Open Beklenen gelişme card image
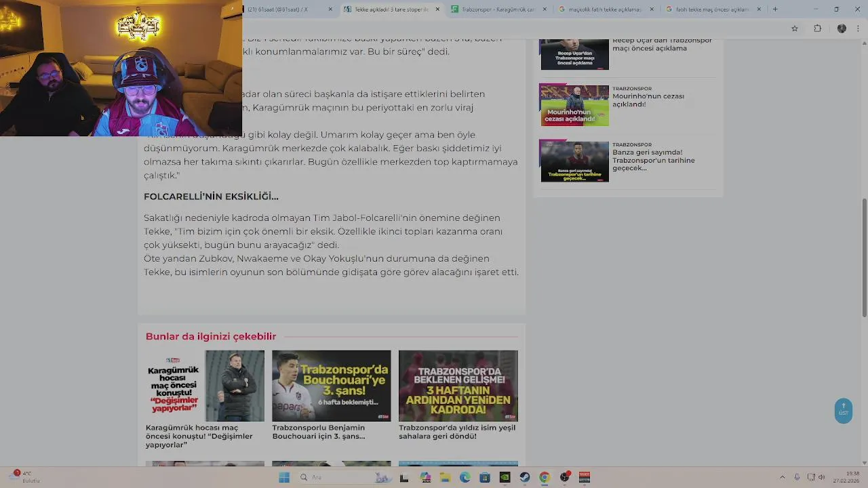The height and width of the screenshot is (488, 868). 458,386
